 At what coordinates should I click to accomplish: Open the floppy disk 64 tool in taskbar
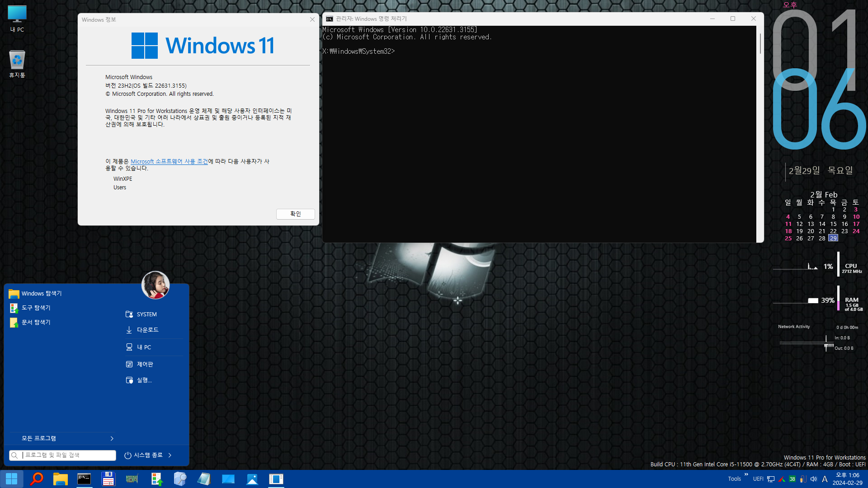click(x=108, y=479)
